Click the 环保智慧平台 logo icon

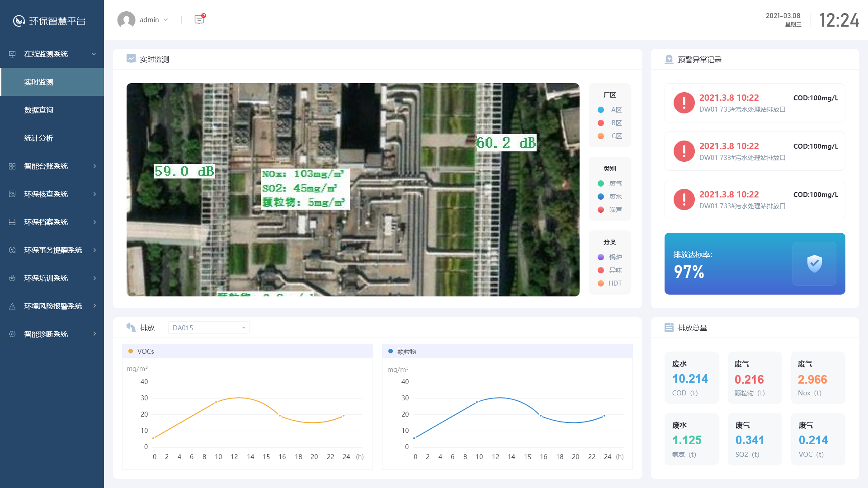point(19,21)
